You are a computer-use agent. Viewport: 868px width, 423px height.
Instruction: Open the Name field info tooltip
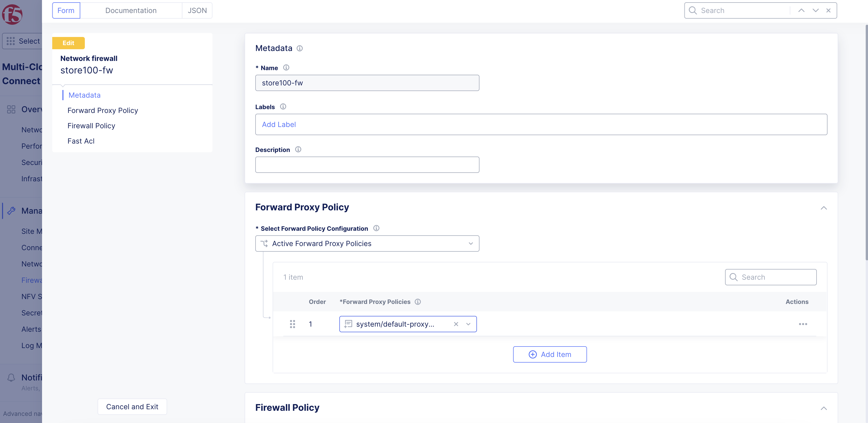pos(286,68)
